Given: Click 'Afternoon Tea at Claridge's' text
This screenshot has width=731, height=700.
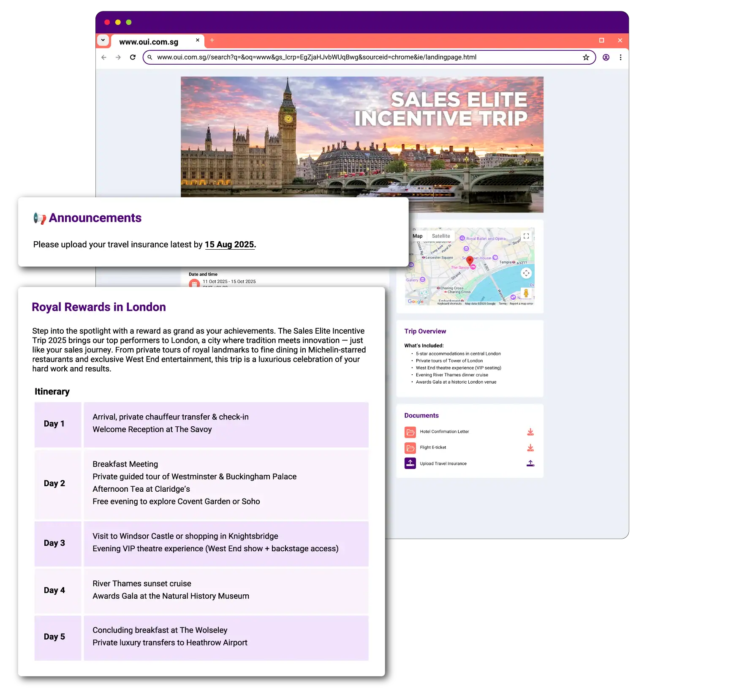Looking at the screenshot, I should coord(141,489).
